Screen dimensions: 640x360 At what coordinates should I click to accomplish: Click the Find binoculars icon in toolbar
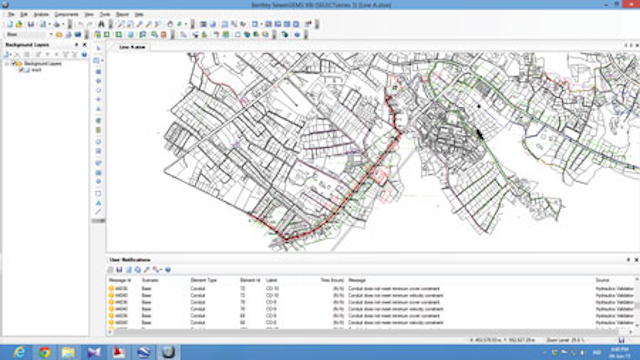coord(101,24)
